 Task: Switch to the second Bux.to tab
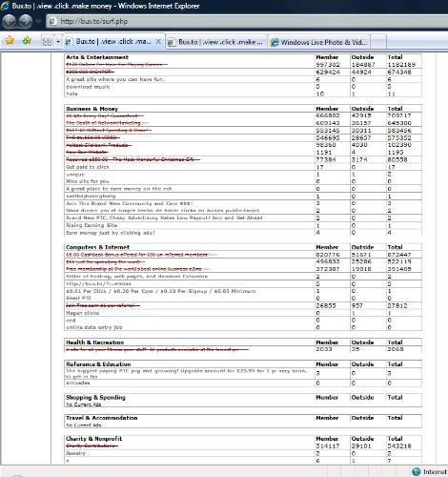(216, 42)
